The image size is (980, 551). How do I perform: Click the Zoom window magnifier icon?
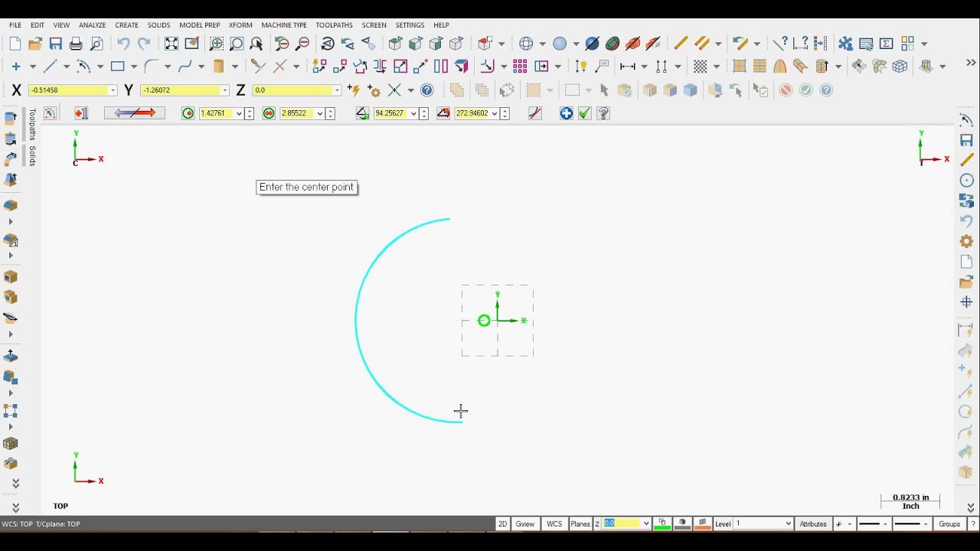217,44
